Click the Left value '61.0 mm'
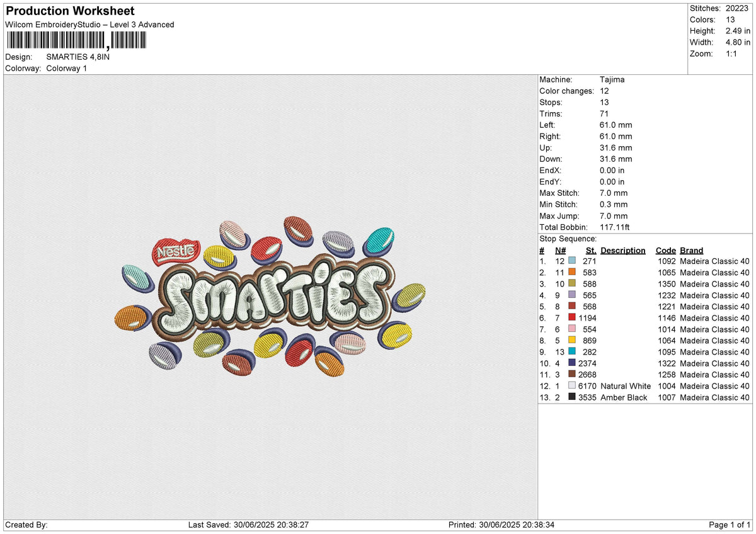The image size is (756, 534). [616, 125]
